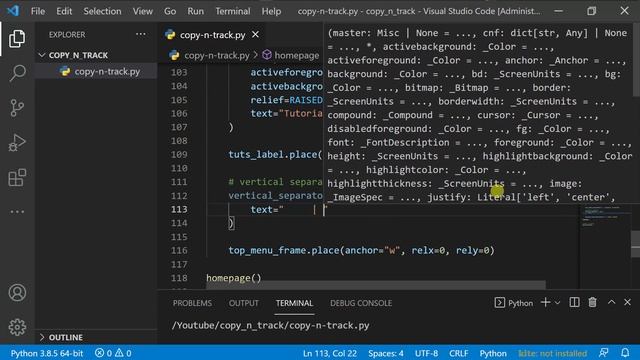Image resolution: width=640 pixels, height=360 pixels.
Task: Click the horizontal editor scrollbar
Action: [376, 284]
